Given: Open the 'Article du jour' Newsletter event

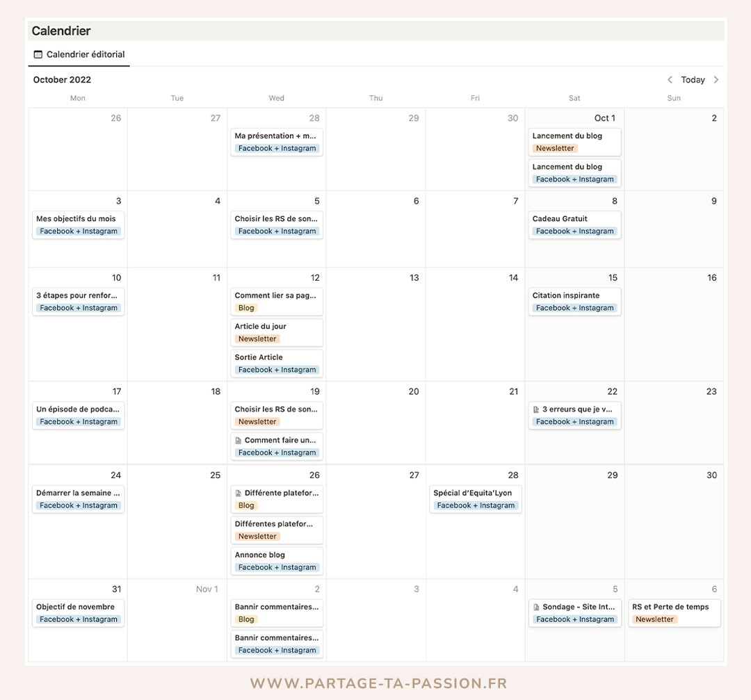Looking at the screenshot, I should click(x=277, y=332).
